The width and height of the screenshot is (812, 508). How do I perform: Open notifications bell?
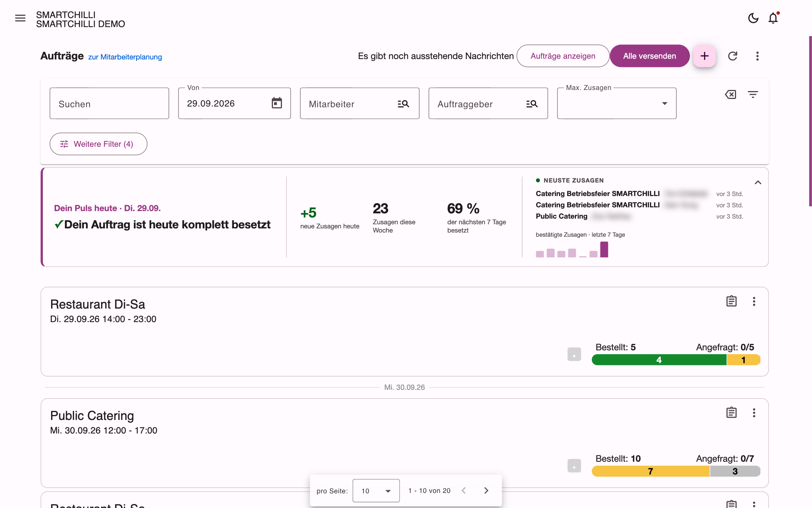click(x=773, y=18)
